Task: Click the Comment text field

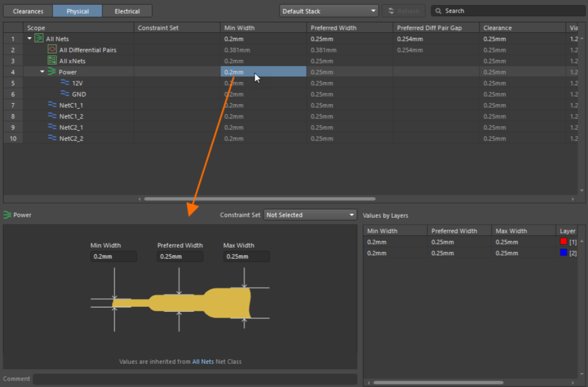Action: pos(195,379)
